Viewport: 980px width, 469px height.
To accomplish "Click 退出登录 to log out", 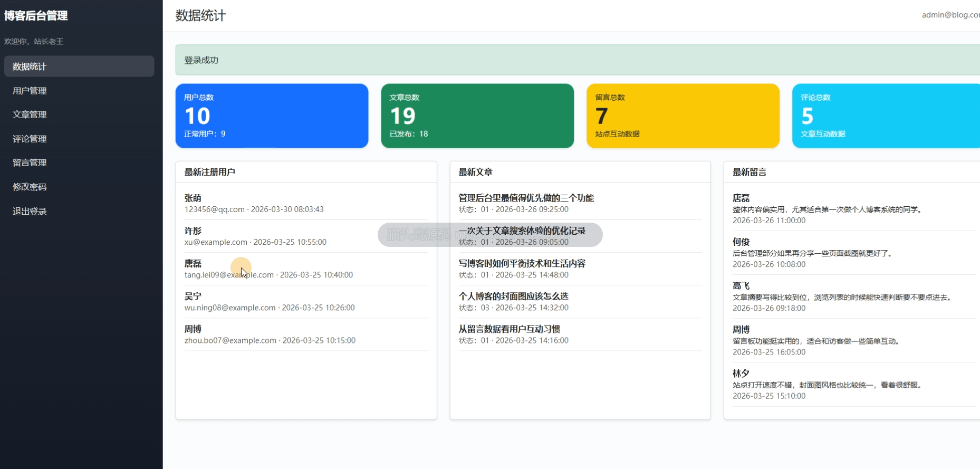I will (x=79, y=211).
